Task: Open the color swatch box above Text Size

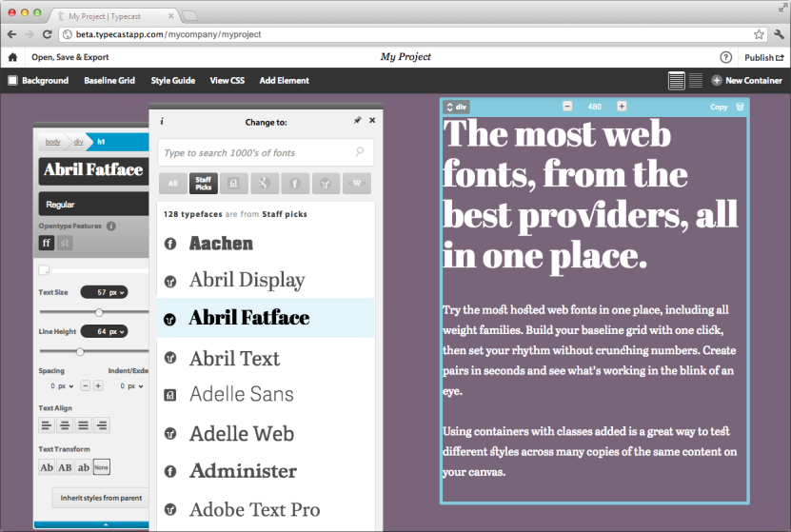Action: tap(45, 270)
